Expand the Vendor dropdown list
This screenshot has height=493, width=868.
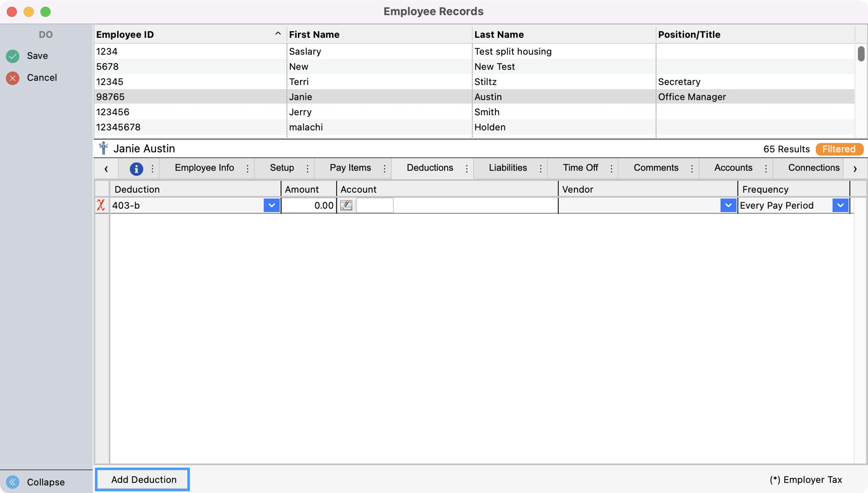pos(728,205)
